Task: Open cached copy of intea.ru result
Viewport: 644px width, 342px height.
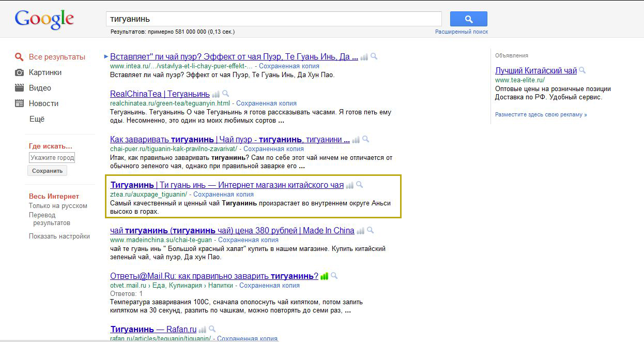Action: [x=289, y=66]
